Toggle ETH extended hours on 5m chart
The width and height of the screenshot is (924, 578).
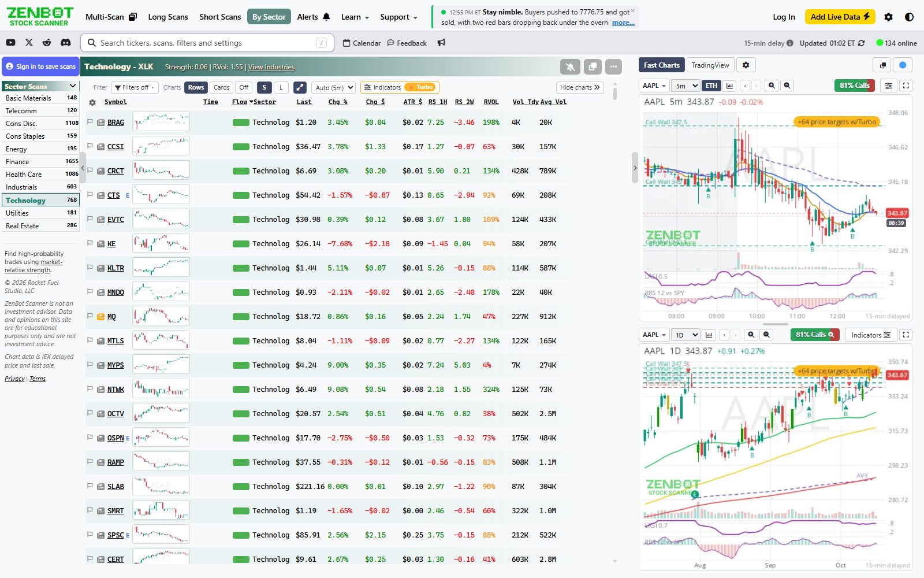click(711, 86)
